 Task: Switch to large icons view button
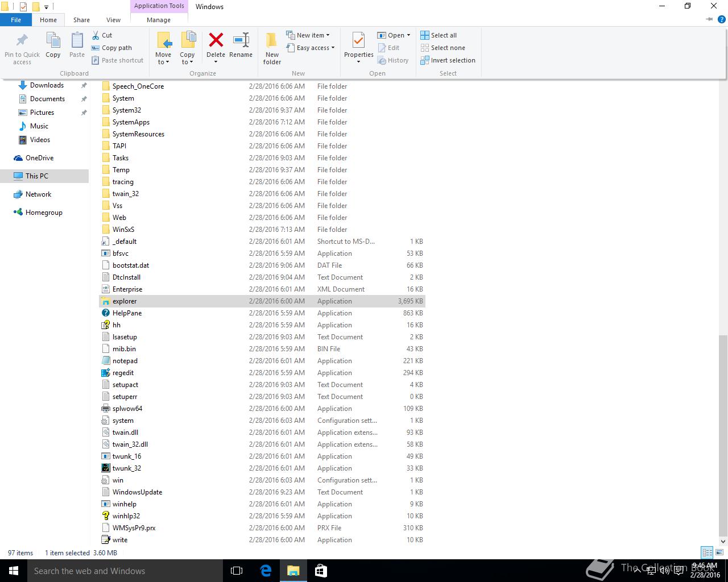(719, 552)
